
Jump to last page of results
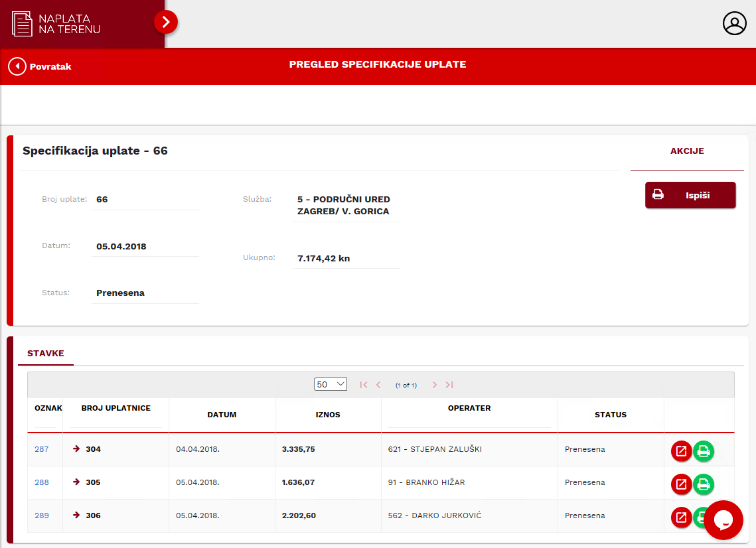pyautogui.click(x=449, y=385)
